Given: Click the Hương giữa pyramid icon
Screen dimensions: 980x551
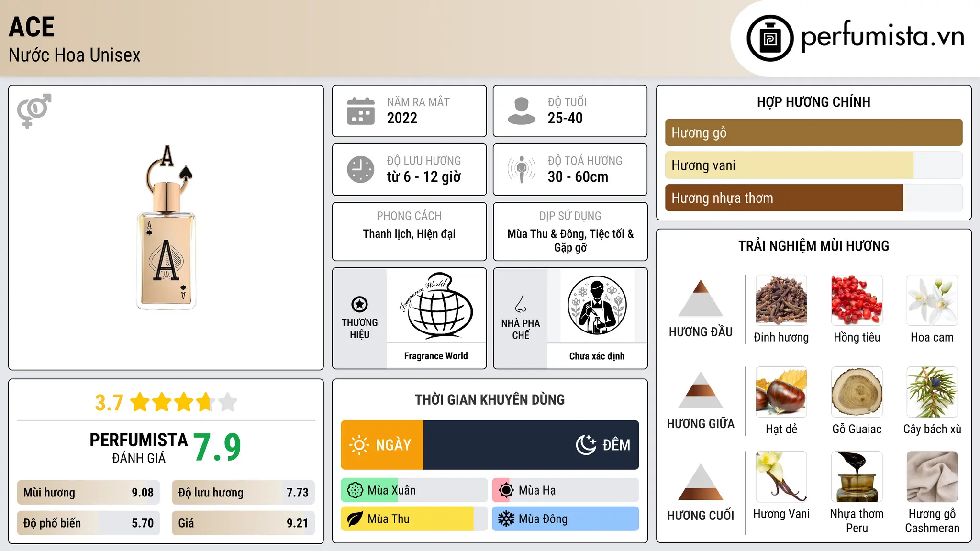Looking at the screenshot, I should 701,390.
